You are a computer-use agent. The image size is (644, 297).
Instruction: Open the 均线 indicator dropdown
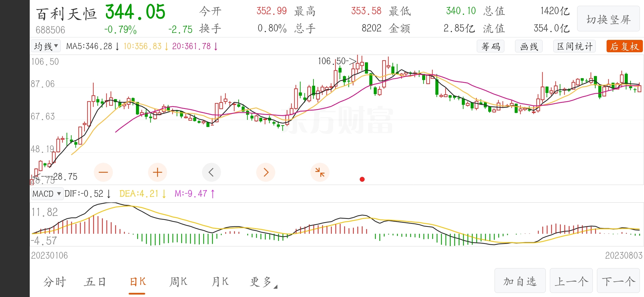tap(46, 46)
